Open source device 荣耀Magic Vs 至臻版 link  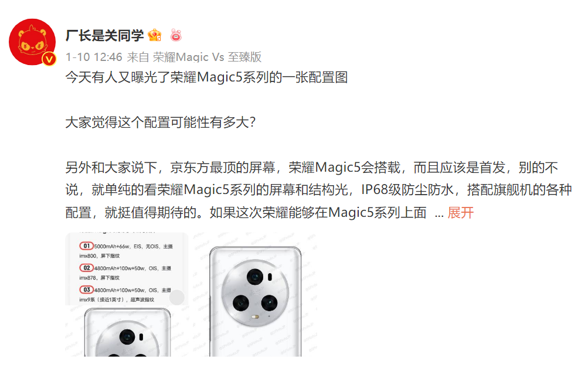pos(207,57)
